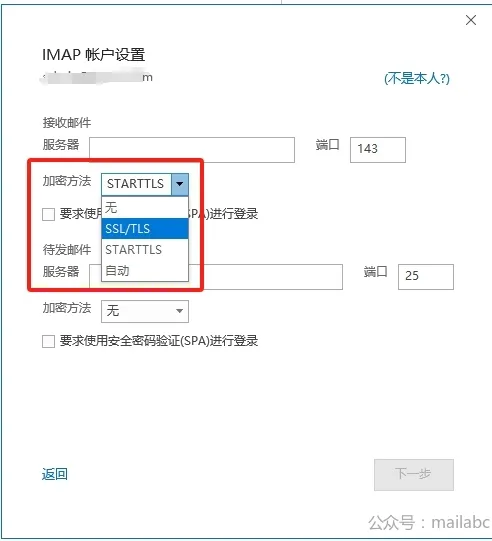Click the incoming port field showing 143
Viewport: 492px width, 541px height.
(x=378, y=150)
